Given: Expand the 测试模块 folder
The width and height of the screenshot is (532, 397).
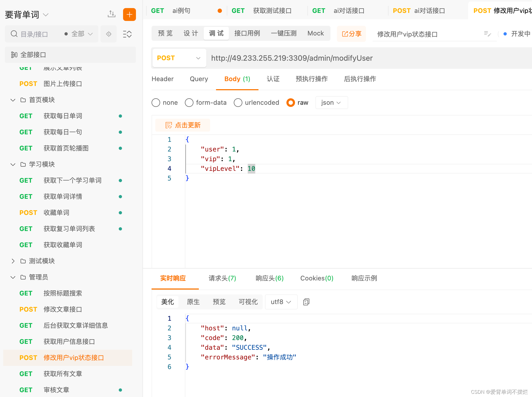Looking at the screenshot, I should [13, 261].
